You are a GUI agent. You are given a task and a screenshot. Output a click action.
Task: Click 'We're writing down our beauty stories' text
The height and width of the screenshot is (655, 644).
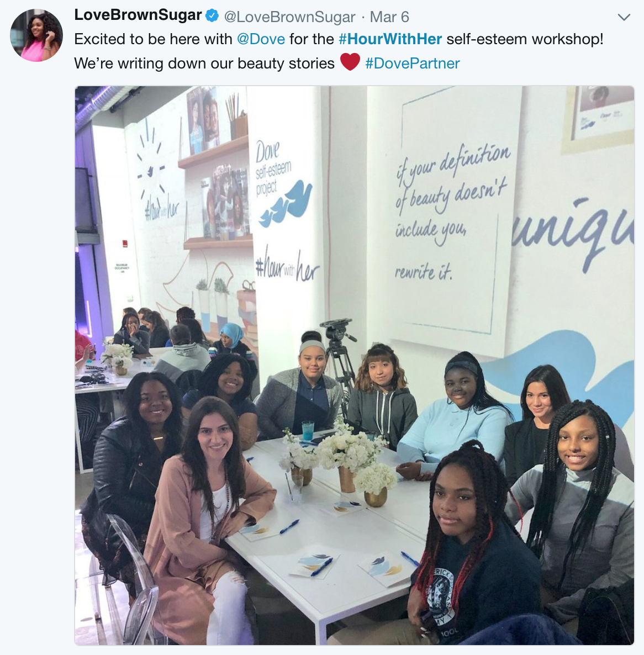204,63
